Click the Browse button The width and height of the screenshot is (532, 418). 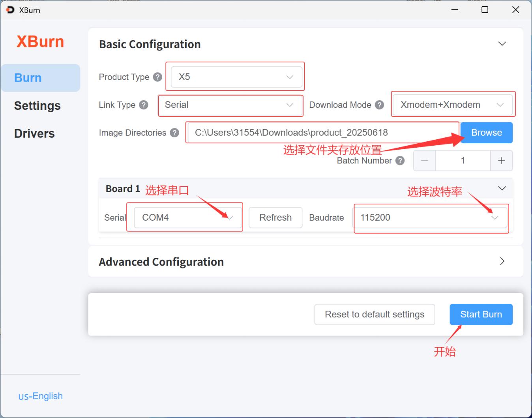[x=487, y=133]
